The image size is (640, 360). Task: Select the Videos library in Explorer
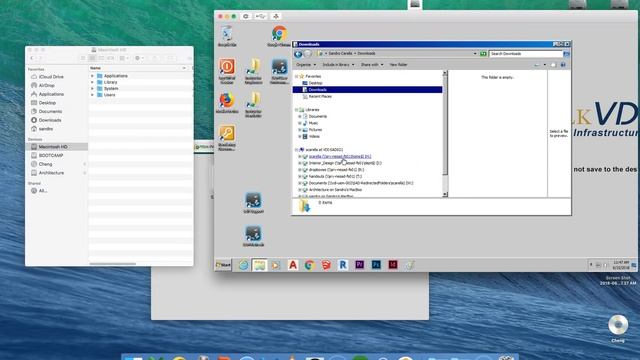coord(311,136)
